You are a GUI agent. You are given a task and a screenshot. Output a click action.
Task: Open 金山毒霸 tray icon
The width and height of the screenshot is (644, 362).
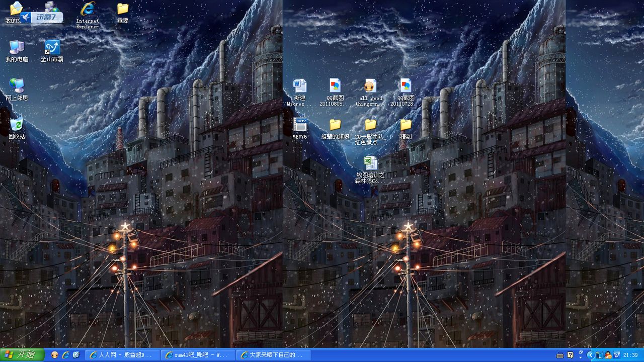click(616, 355)
